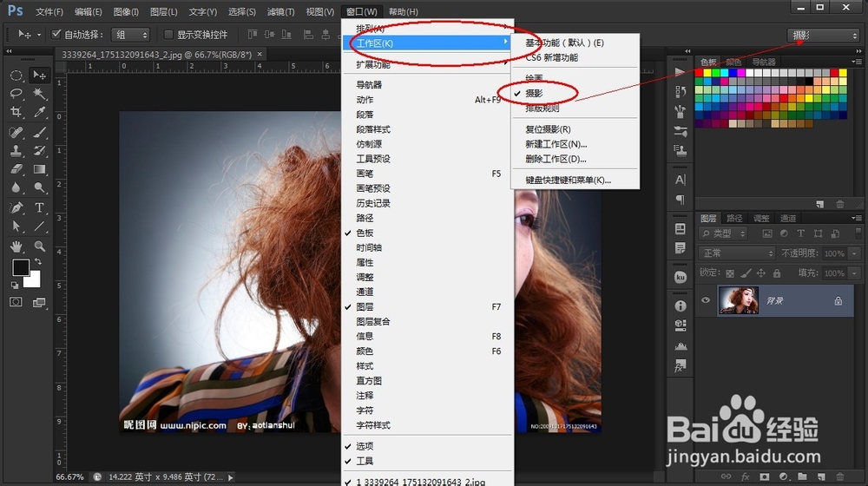The image size is (868, 486).
Task: Select the Dodge tool
Action: click(x=39, y=187)
